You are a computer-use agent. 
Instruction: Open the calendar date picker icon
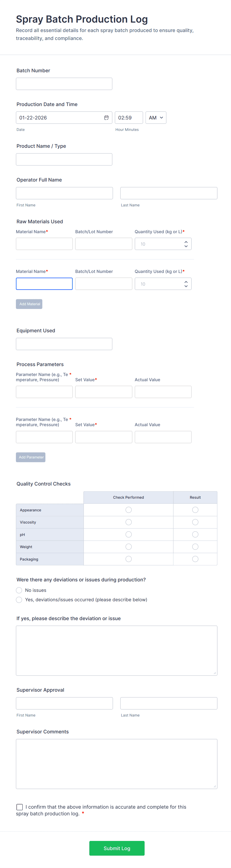coord(106,118)
